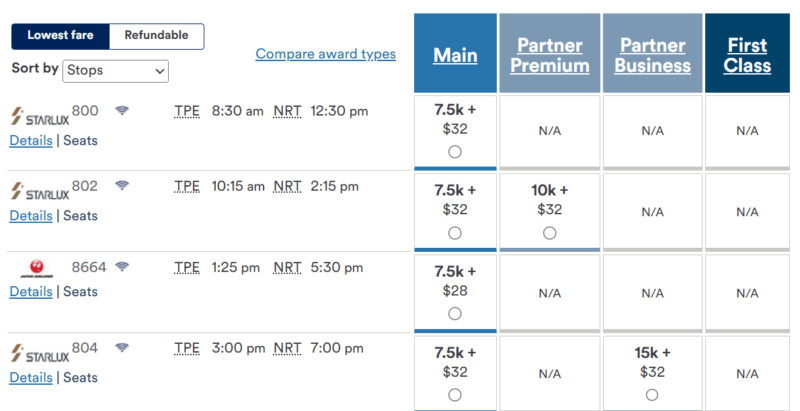The width and height of the screenshot is (800, 411).
Task: Select Partner Business 15k fare for flight 804
Action: click(652, 395)
